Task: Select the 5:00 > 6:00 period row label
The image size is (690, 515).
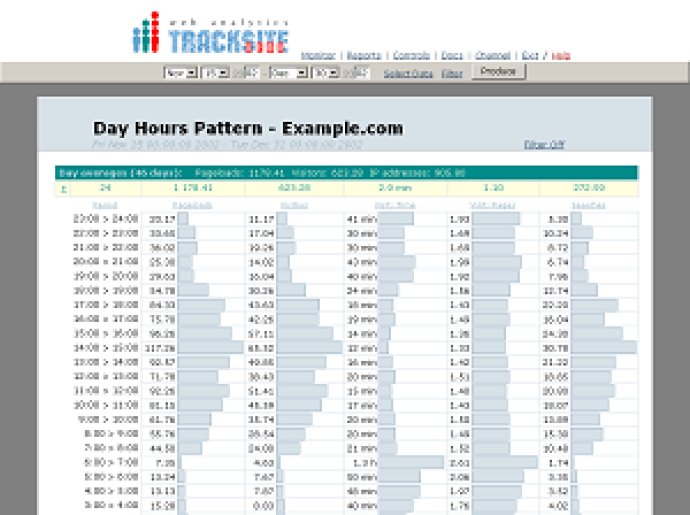Action: pos(111,477)
